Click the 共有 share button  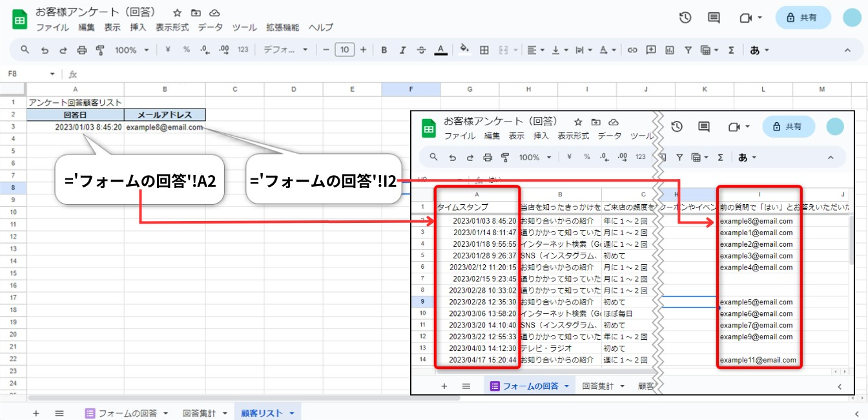pos(803,18)
